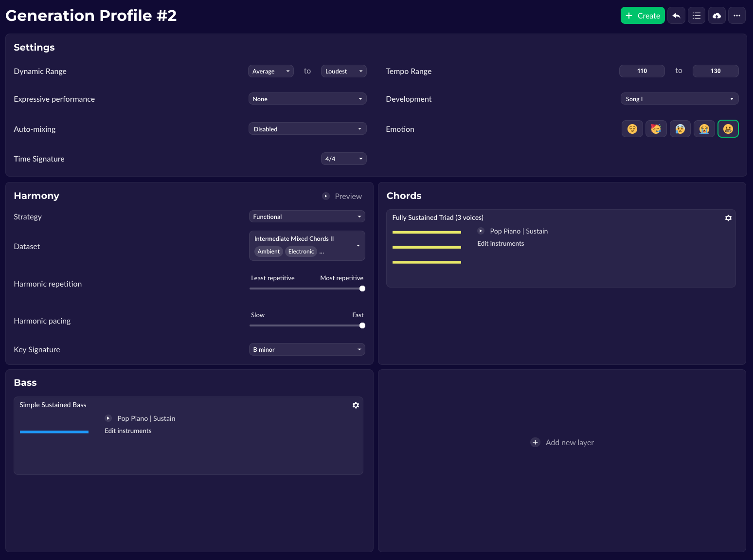Viewport: 753px width, 560px height.
Task: Open the Development Song I dropdown
Action: coord(680,99)
